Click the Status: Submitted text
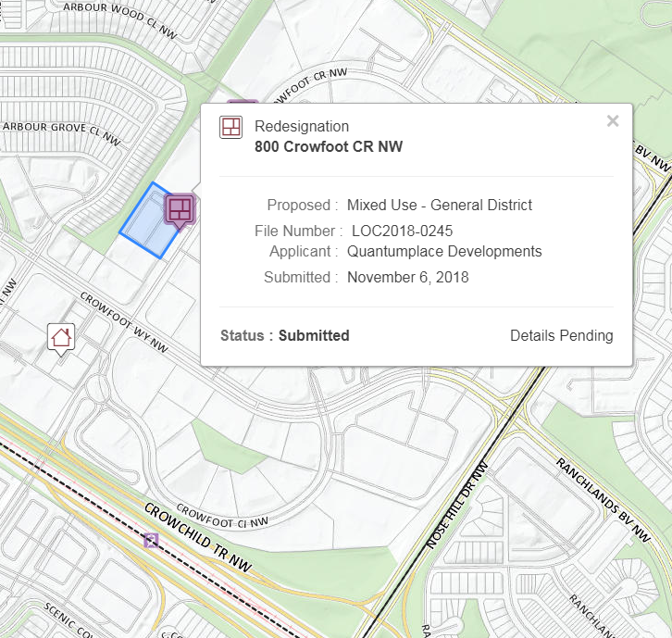 pyautogui.click(x=284, y=335)
